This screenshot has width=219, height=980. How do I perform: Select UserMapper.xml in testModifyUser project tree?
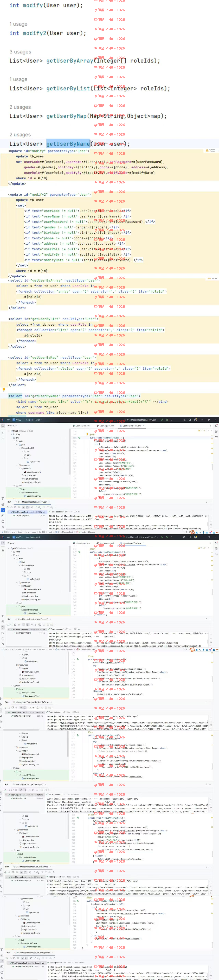click(33, 472)
